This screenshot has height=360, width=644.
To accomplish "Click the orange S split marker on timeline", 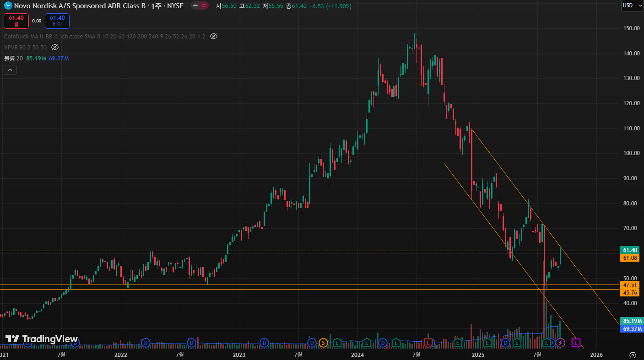I will pyautogui.click(x=323, y=343).
